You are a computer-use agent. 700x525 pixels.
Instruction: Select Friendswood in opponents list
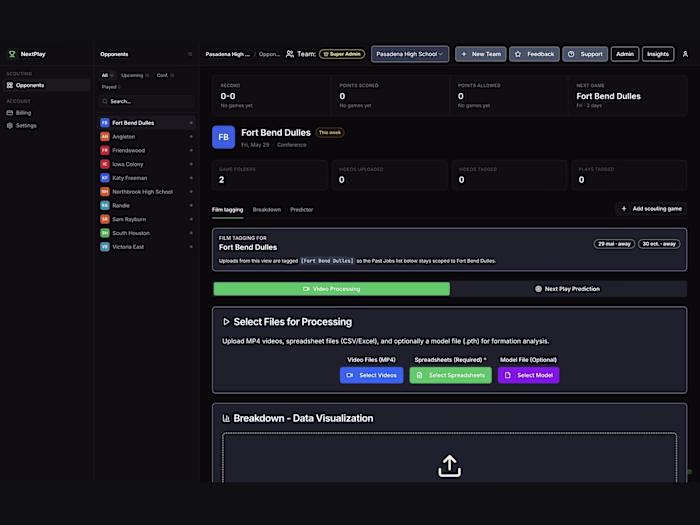click(146, 150)
